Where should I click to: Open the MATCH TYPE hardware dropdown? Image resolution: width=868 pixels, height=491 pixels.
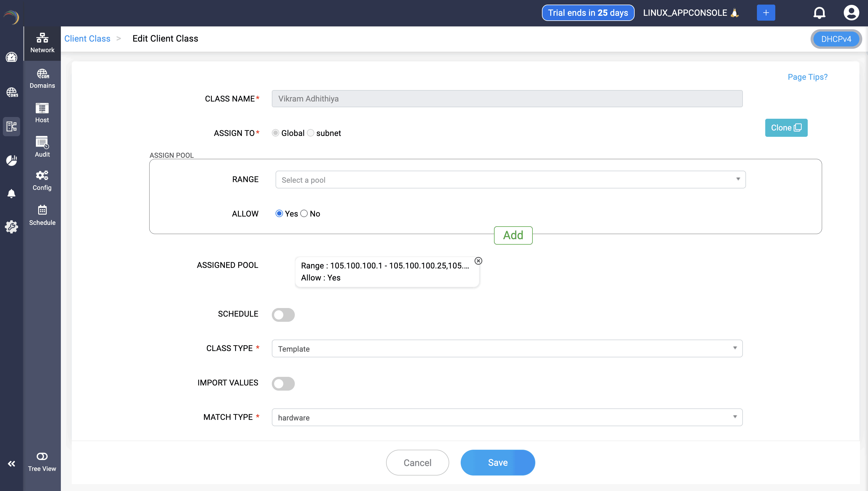pos(507,417)
